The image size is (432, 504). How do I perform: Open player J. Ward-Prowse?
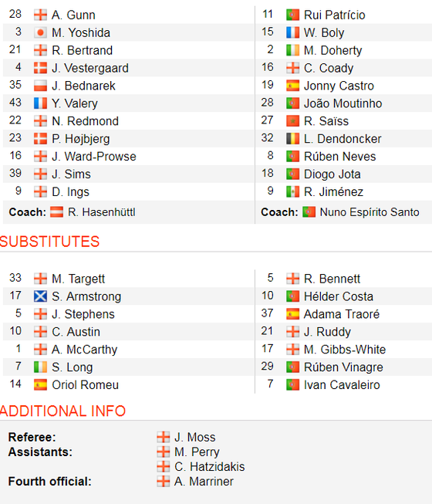[x=94, y=157]
